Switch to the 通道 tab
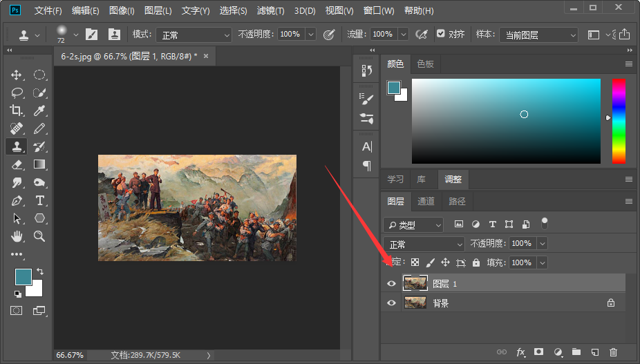This screenshot has width=640, height=364. tap(426, 201)
